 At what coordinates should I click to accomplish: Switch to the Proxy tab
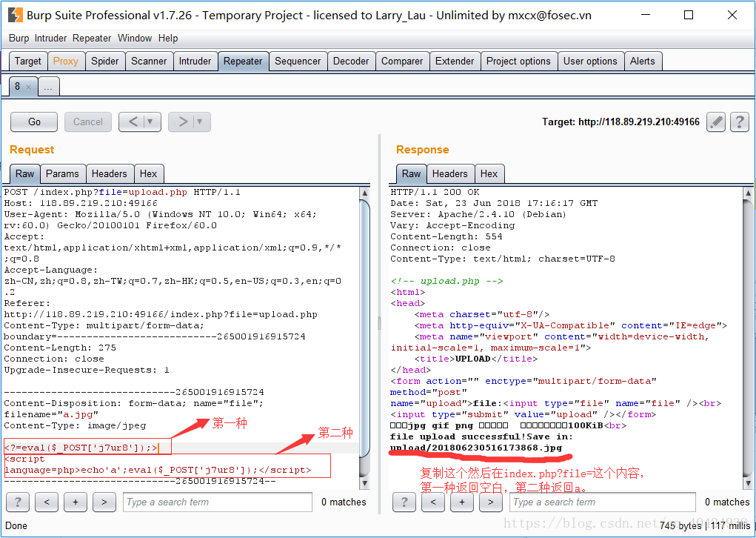coord(66,62)
